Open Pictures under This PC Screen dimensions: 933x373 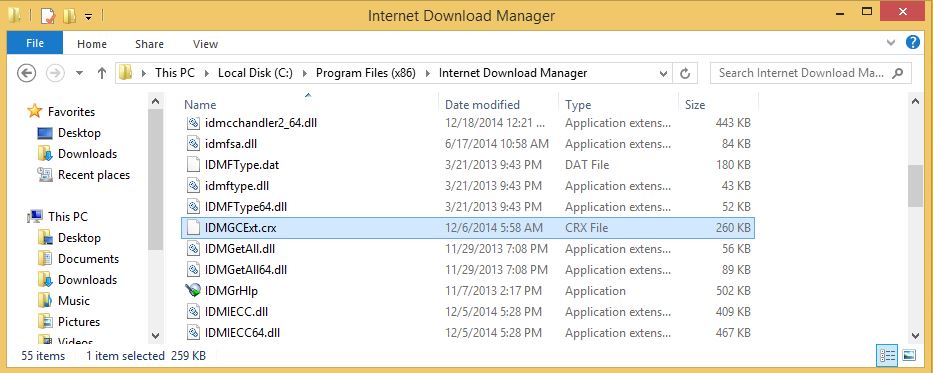point(79,322)
